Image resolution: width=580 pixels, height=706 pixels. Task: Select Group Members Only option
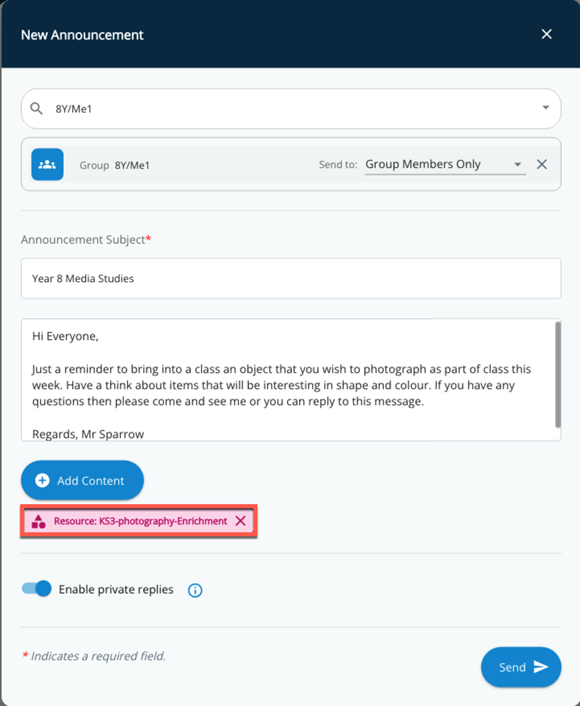coord(423,164)
